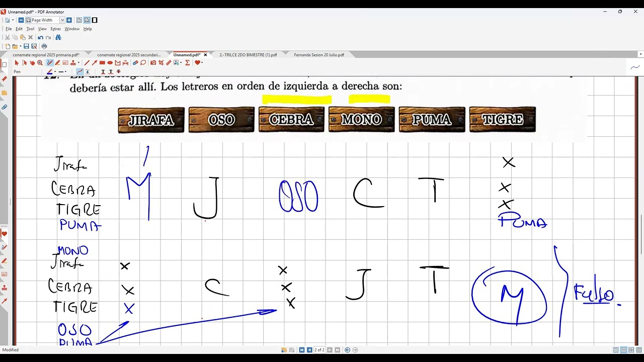Select the Marker highlighter tool

tap(57, 63)
